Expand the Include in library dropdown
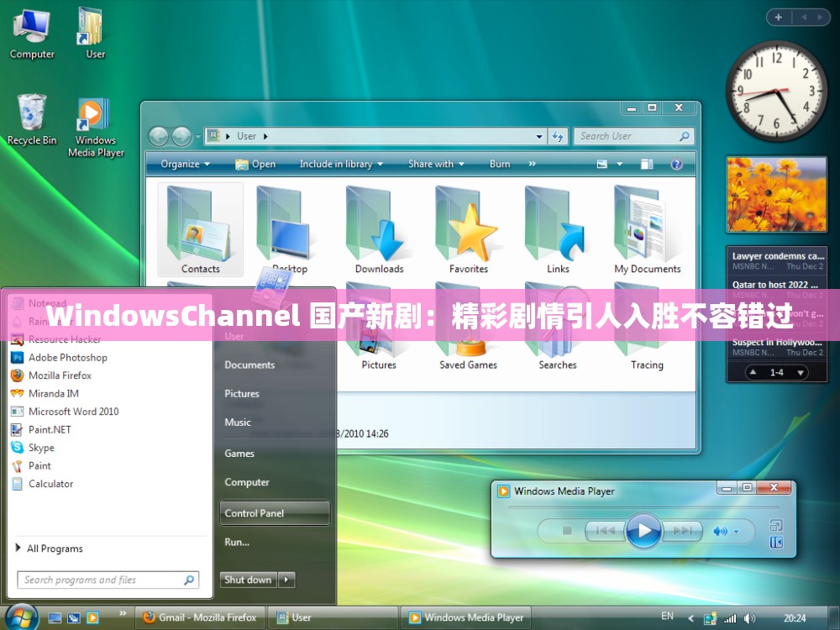Screen dimensions: 840x630 pyautogui.click(x=340, y=164)
